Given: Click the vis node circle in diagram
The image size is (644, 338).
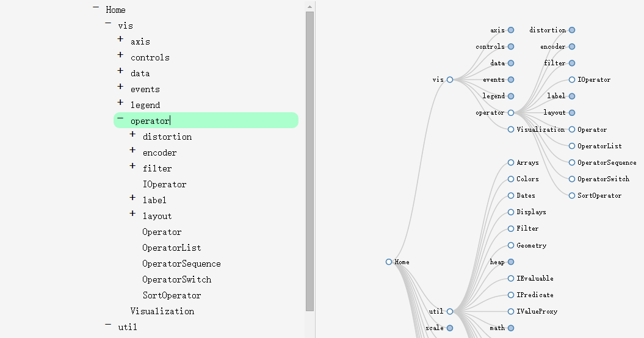Looking at the screenshot, I should point(450,80).
